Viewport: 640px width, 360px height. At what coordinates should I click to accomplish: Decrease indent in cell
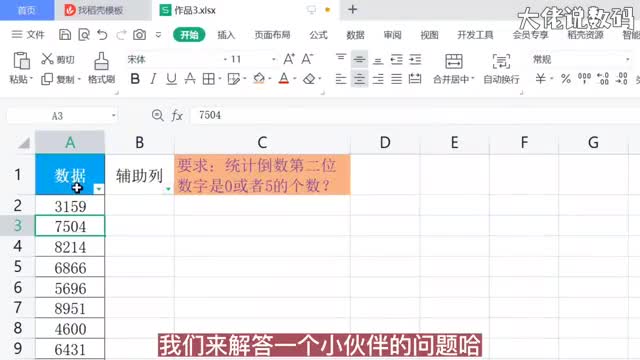[396, 60]
